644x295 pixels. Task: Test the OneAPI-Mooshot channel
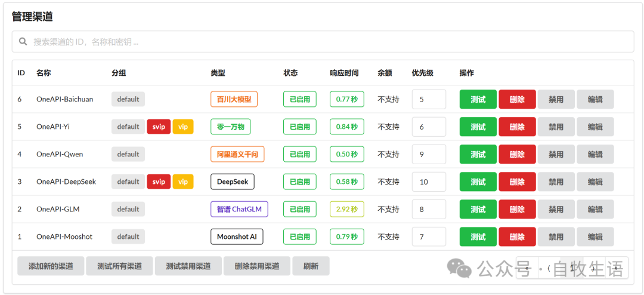coord(478,236)
